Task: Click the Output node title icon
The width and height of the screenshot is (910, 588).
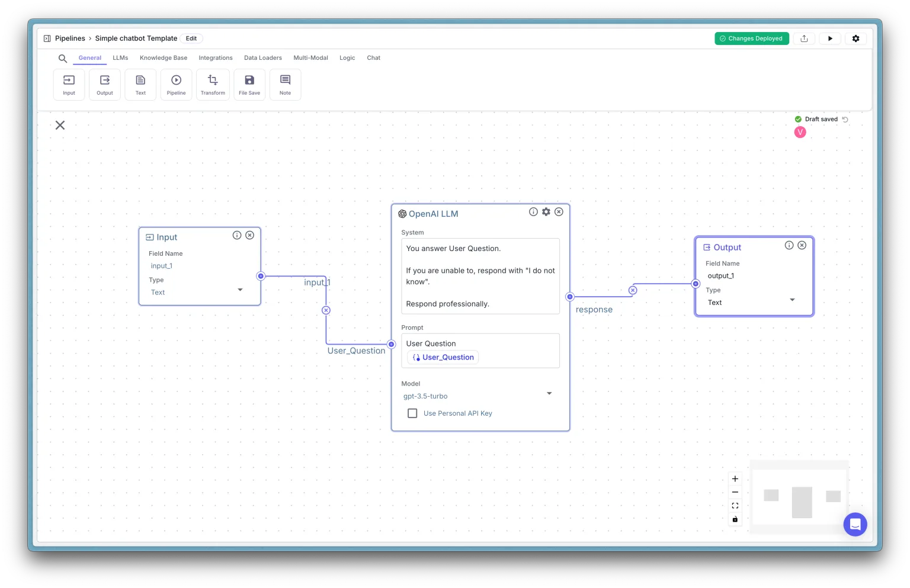Action: (x=707, y=248)
